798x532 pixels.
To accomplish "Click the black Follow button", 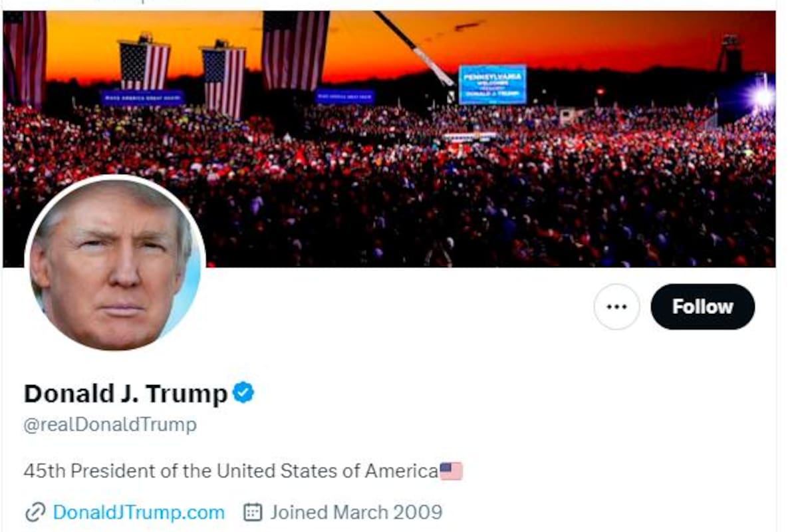I will (x=702, y=307).
